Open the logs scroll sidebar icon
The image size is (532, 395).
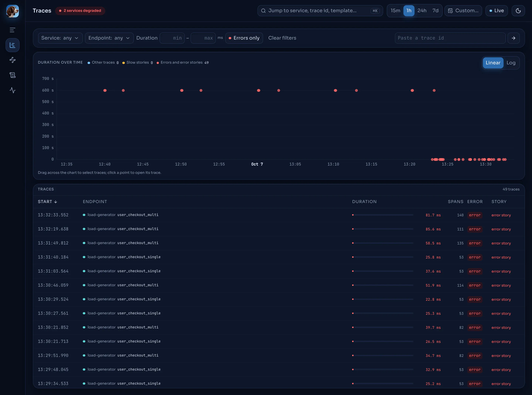click(x=12, y=75)
